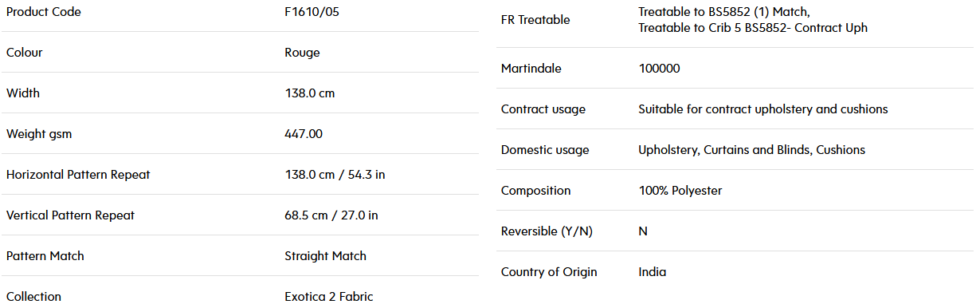980x308 pixels.
Task: Select the Contract usage description text
Action: [762, 109]
